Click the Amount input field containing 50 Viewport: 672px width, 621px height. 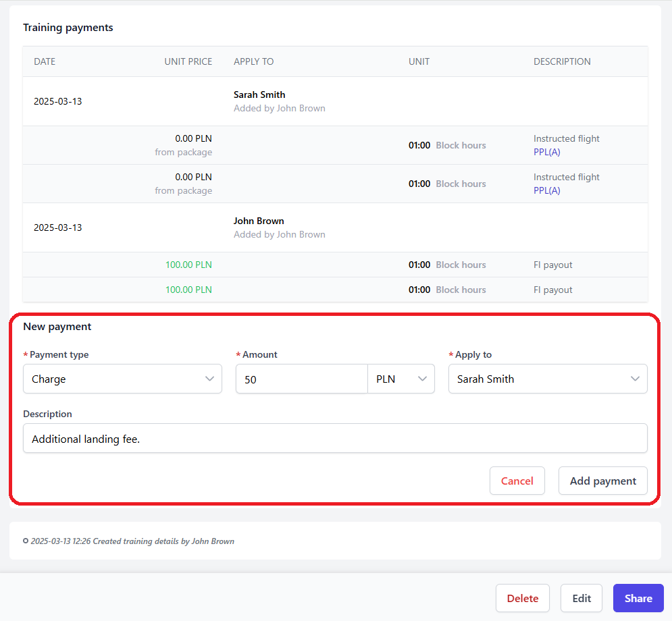[302, 379]
